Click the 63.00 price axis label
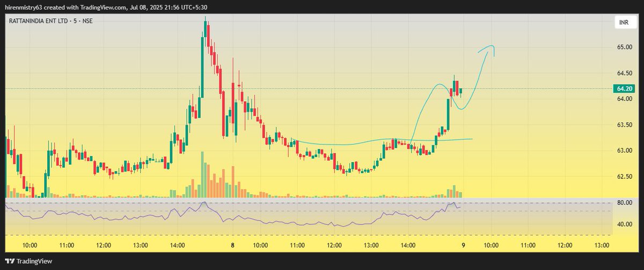644x270 pixels. click(625, 151)
